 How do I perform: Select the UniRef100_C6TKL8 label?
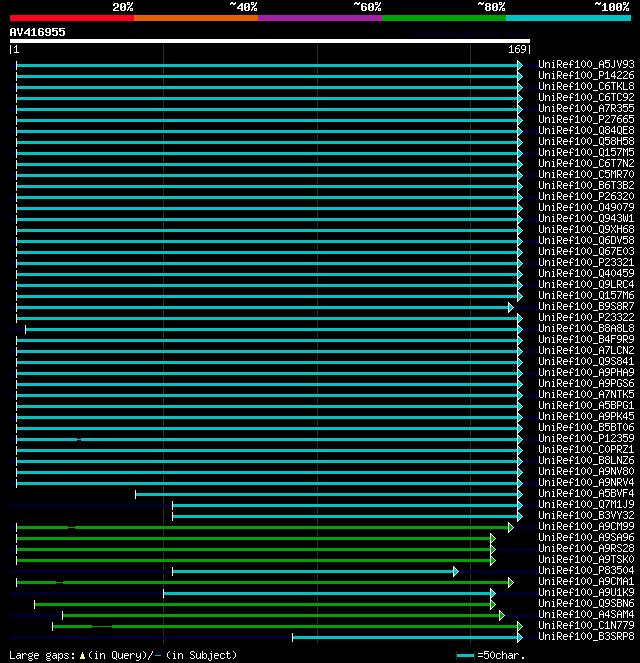pyautogui.click(x=586, y=87)
